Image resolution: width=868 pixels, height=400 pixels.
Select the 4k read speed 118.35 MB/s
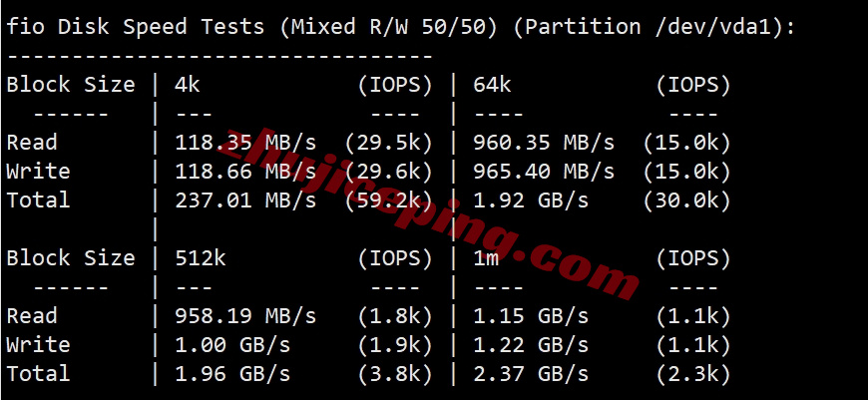tap(245, 143)
